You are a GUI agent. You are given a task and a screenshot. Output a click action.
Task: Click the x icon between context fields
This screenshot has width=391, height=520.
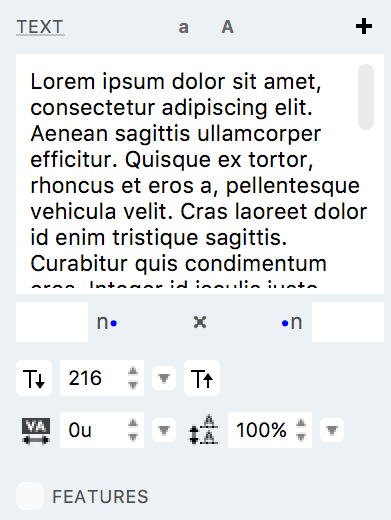(x=200, y=322)
